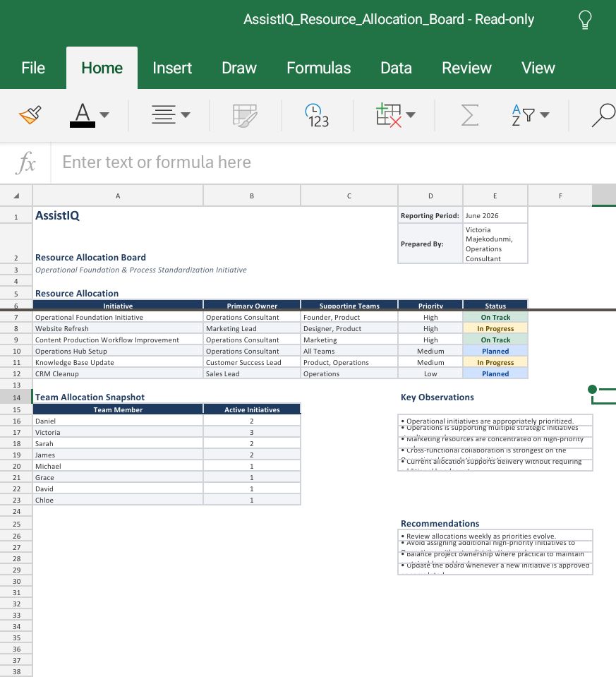Screen dimensions: 616x677
Task: Click the Sort and Filter icon
Action: [x=523, y=115]
